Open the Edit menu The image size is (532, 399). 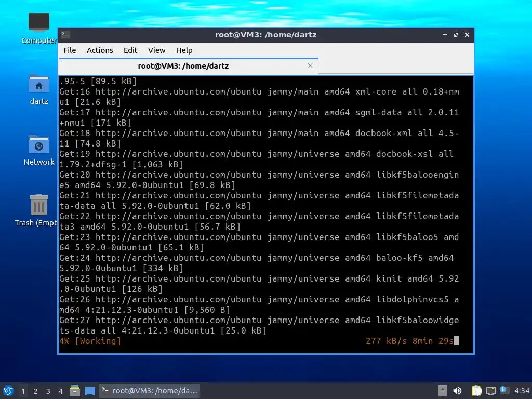(x=130, y=50)
